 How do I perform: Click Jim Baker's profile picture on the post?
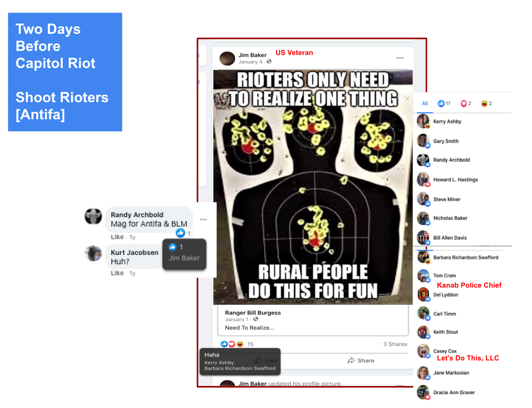(227, 58)
